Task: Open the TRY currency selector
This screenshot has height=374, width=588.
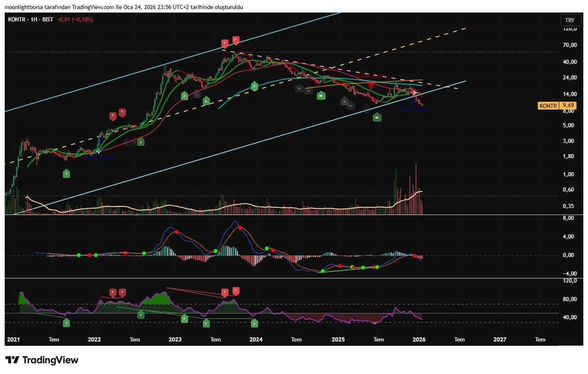Action: click(x=570, y=20)
